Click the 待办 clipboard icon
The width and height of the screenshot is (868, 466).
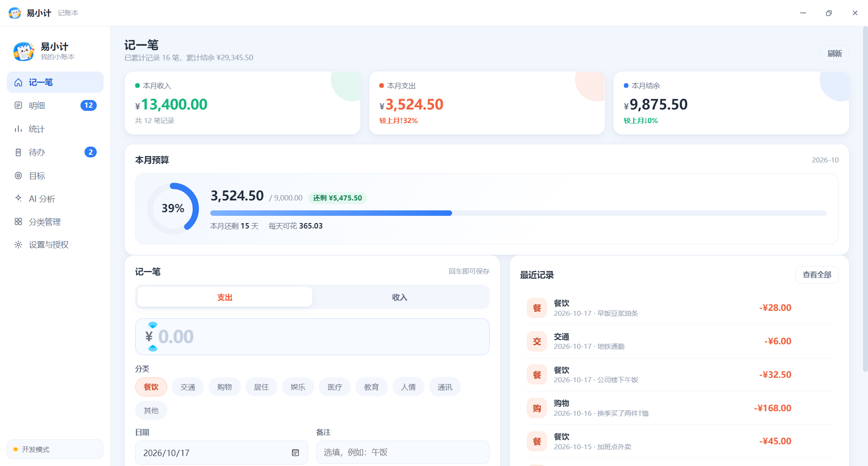coord(18,152)
